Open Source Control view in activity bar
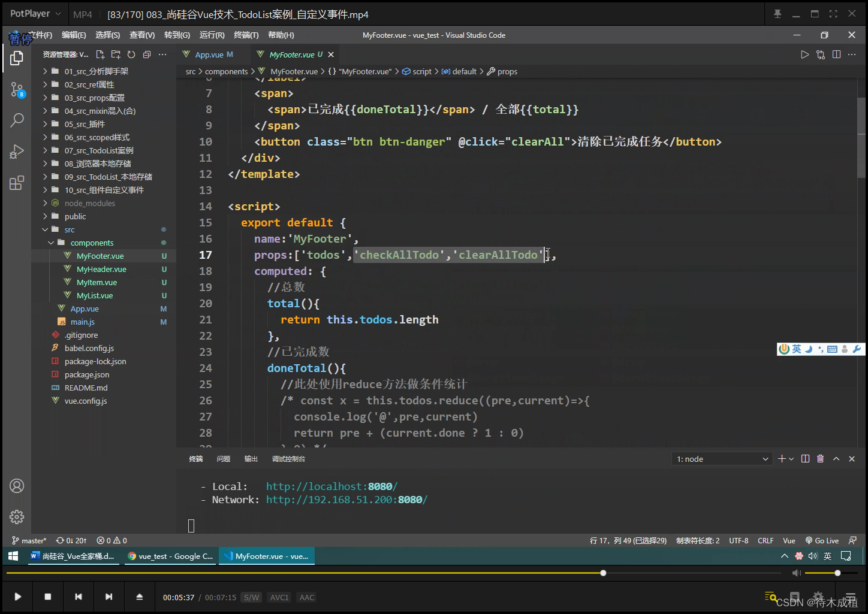Screen dimensions: 868x614 coord(17,90)
